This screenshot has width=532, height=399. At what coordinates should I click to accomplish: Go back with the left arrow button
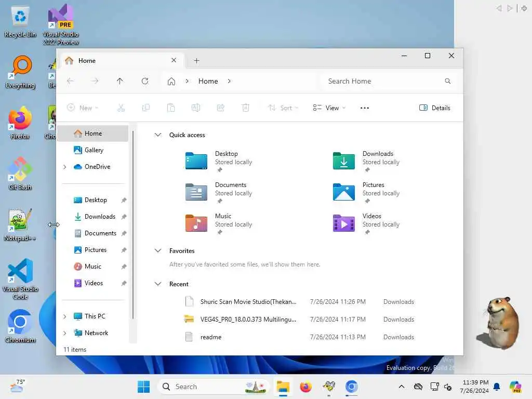[x=70, y=81]
